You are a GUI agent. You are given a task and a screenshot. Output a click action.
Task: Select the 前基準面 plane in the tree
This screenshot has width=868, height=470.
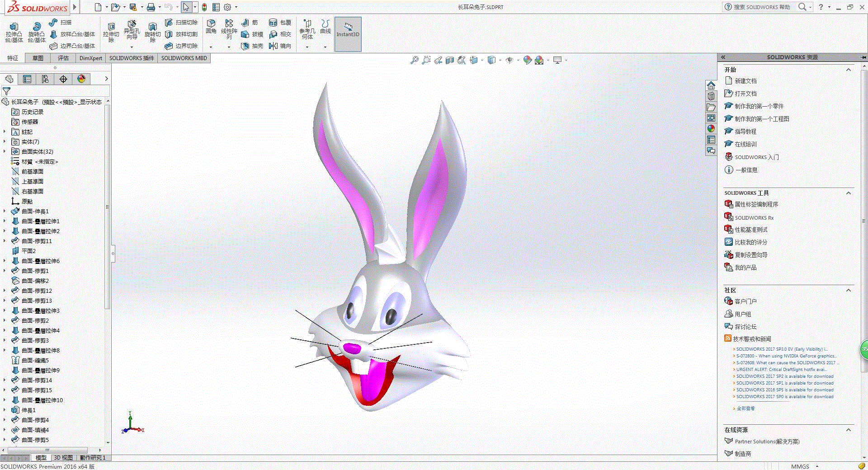point(32,171)
